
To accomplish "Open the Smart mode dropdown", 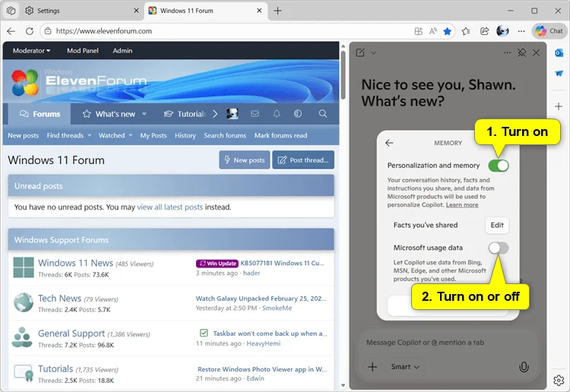I will 405,367.
